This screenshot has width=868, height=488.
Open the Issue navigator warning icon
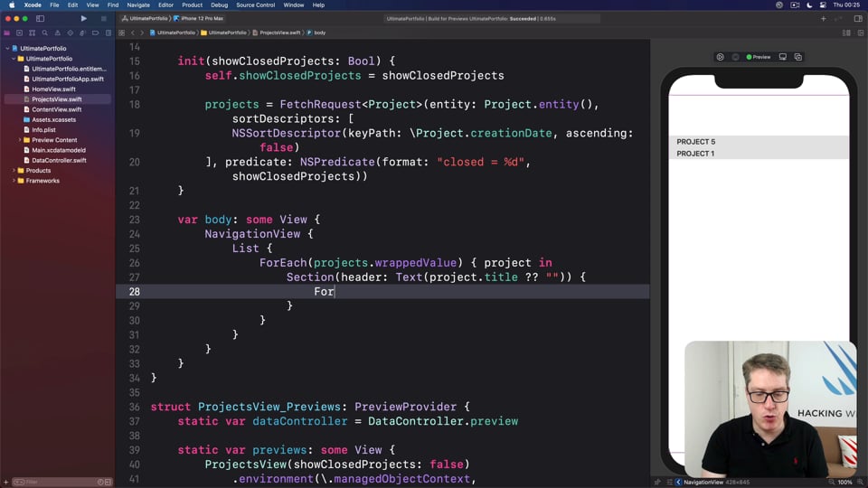(x=58, y=33)
